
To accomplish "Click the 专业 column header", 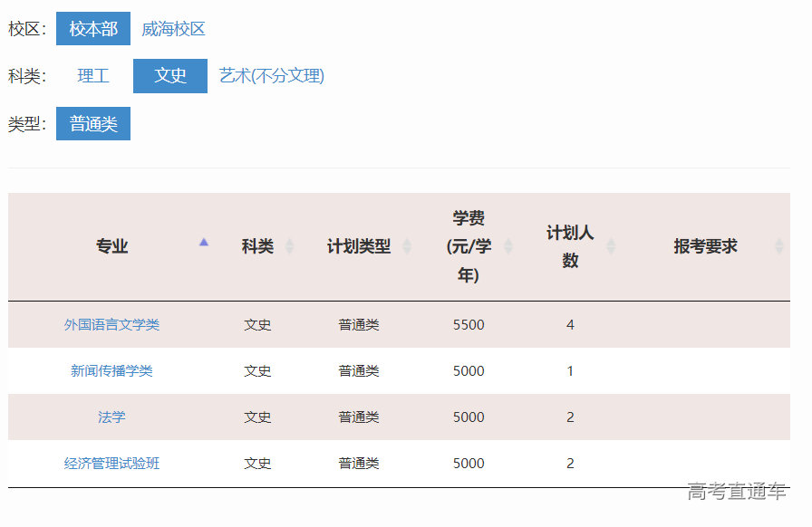I will [x=111, y=244].
